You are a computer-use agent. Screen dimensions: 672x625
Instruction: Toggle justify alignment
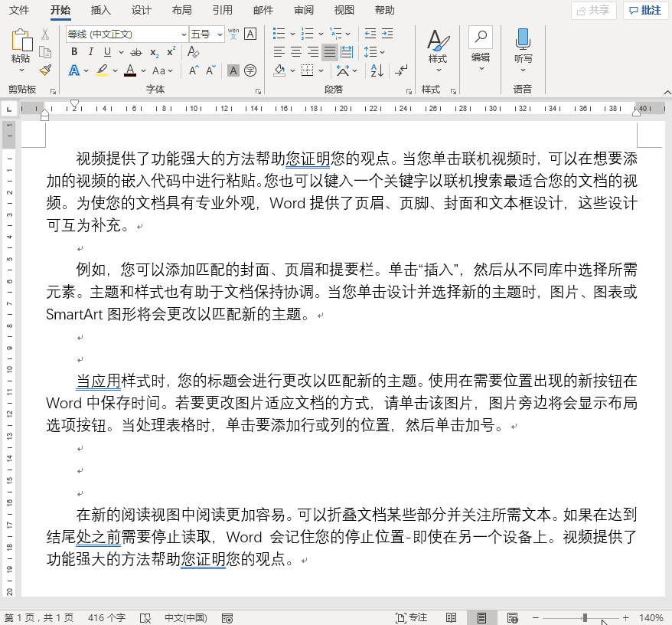click(330, 52)
